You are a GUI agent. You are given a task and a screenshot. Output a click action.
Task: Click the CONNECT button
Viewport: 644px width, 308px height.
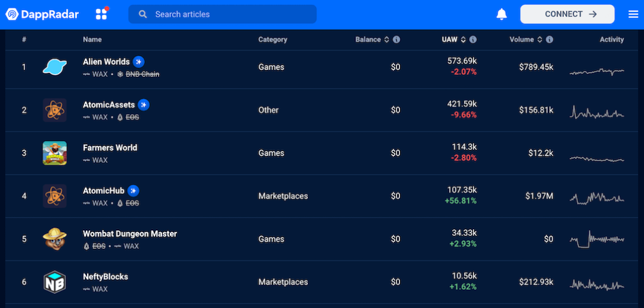[567, 14]
